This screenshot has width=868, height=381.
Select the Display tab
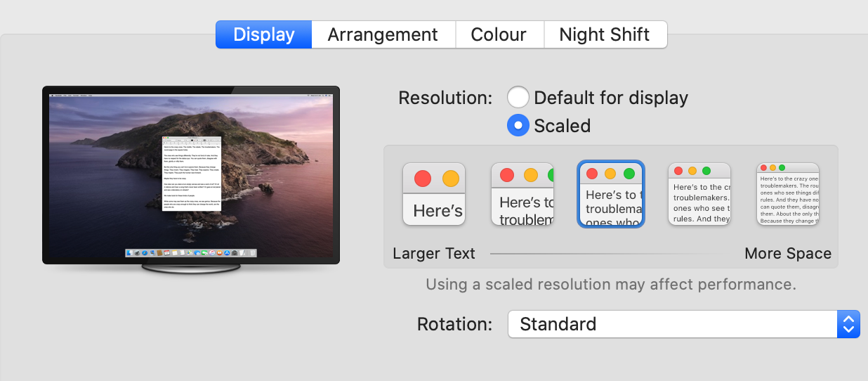[x=264, y=34]
